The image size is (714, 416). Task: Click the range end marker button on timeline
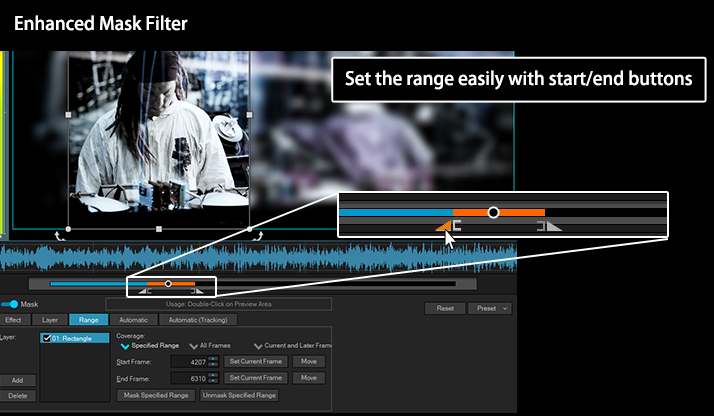point(198,291)
